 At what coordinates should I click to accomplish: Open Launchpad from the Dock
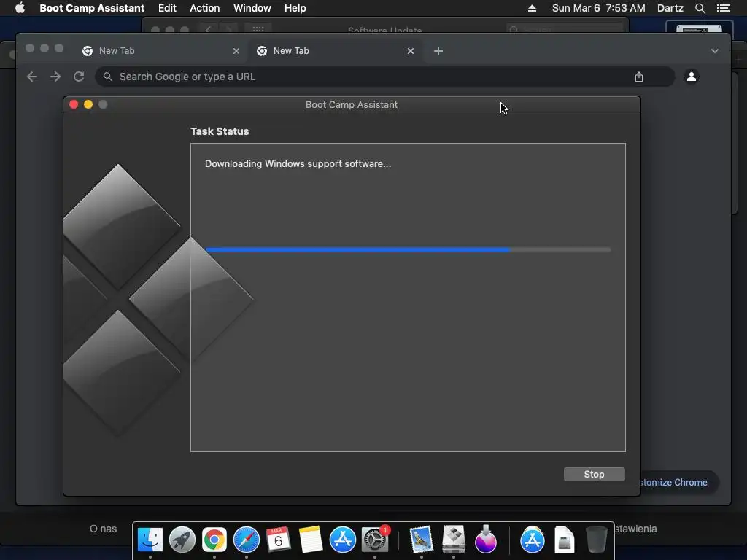click(x=182, y=540)
